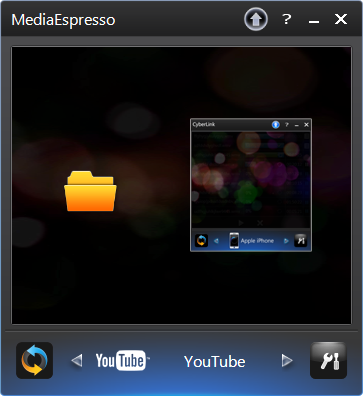The image size is (363, 396).
Task: Click the CyberLink mini window thumbnail
Action: pyautogui.click(x=251, y=185)
